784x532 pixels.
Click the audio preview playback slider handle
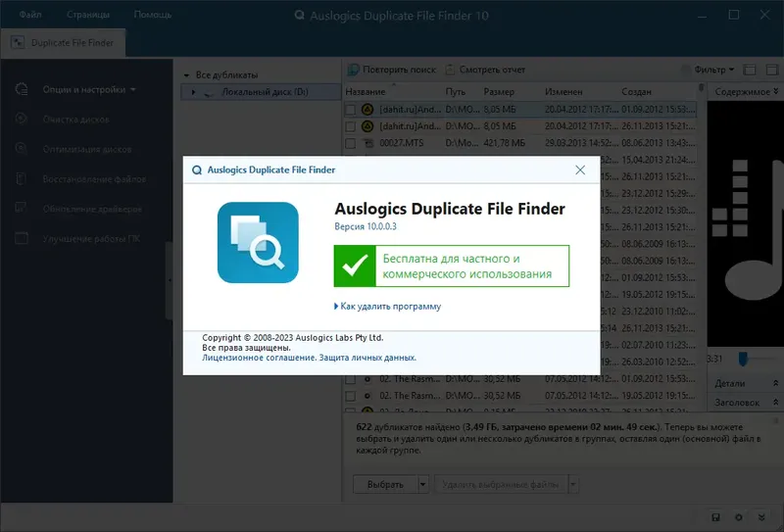(743, 359)
